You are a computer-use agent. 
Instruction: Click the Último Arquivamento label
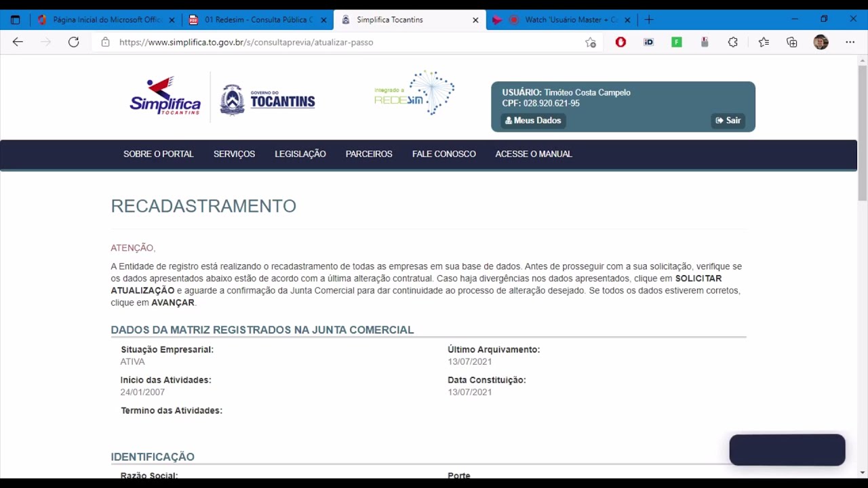494,350
